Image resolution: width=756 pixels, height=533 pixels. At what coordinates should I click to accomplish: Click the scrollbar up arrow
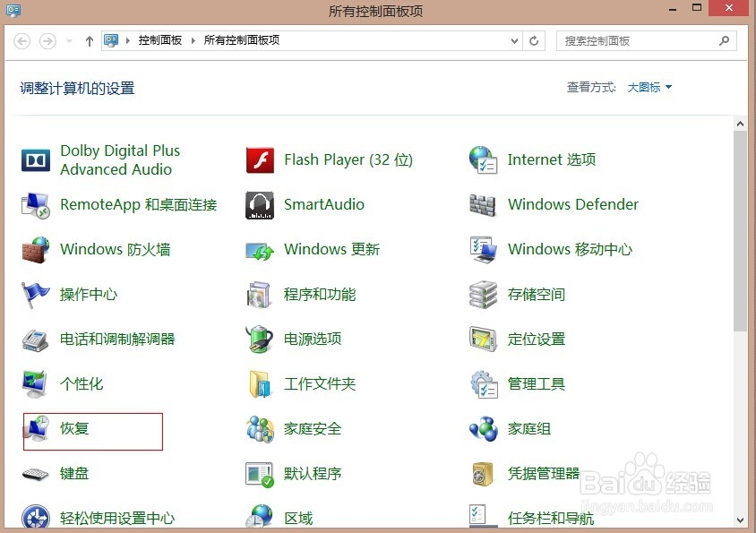coord(740,124)
